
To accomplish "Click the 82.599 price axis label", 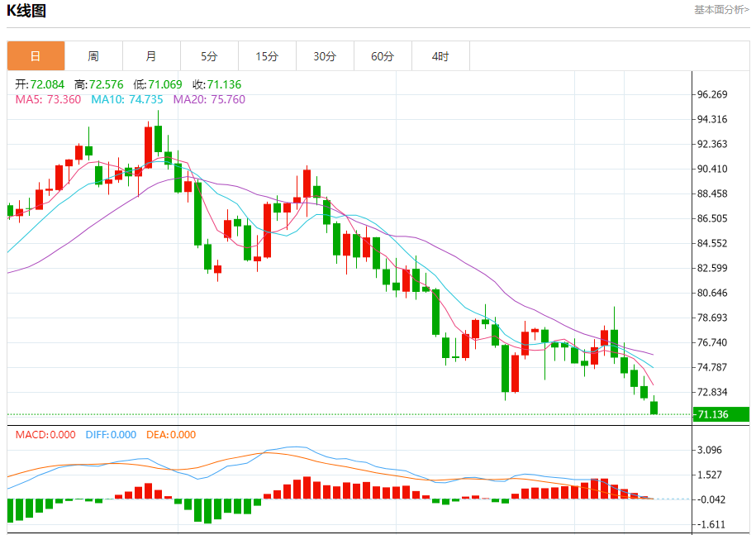I will point(712,268).
